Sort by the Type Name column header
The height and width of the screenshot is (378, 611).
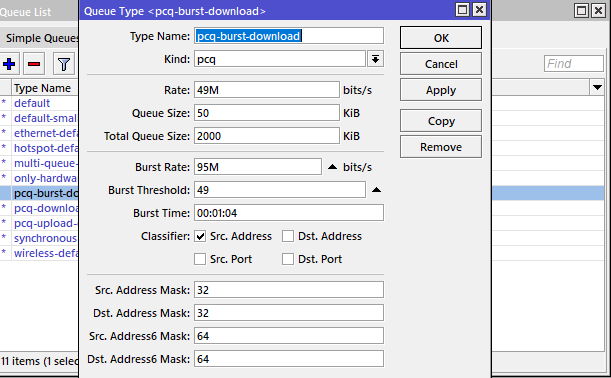[x=45, y=88]
